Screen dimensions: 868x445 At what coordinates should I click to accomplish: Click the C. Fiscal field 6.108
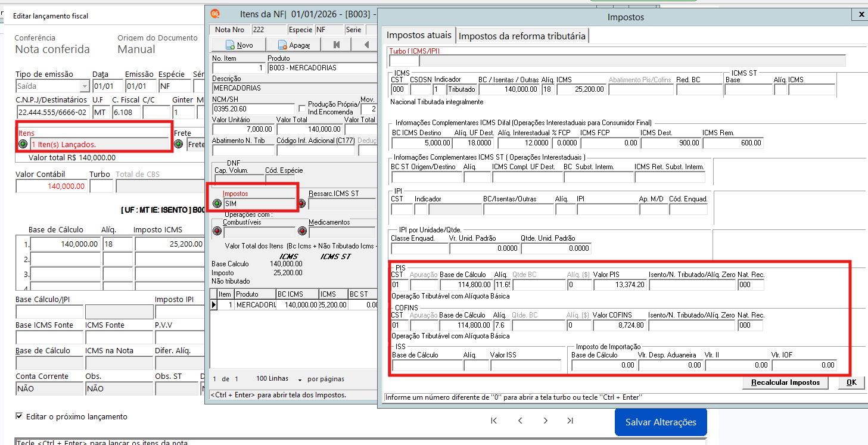[125, 112]
